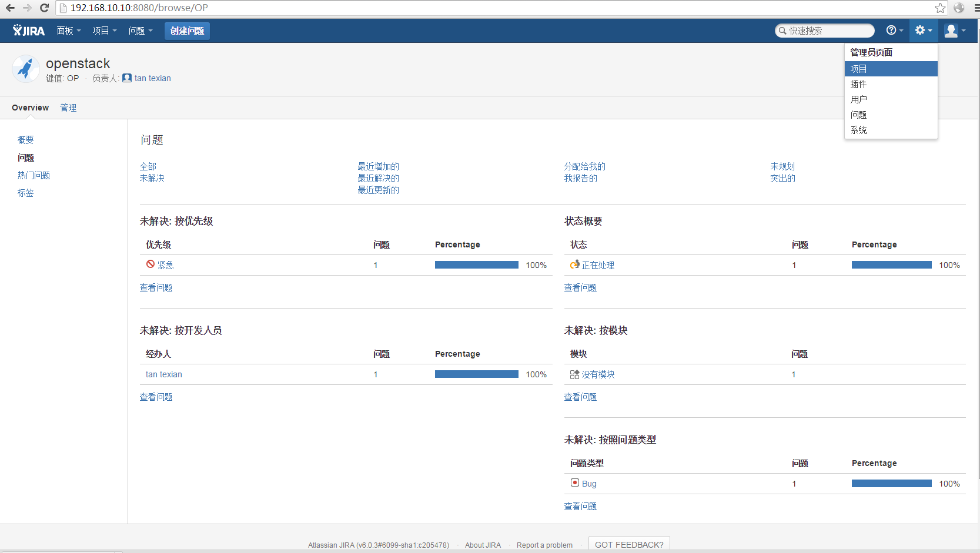Click tan texian in assignee table
The width and height of the screenshot is (980, 553).
(x=164, y=374)
